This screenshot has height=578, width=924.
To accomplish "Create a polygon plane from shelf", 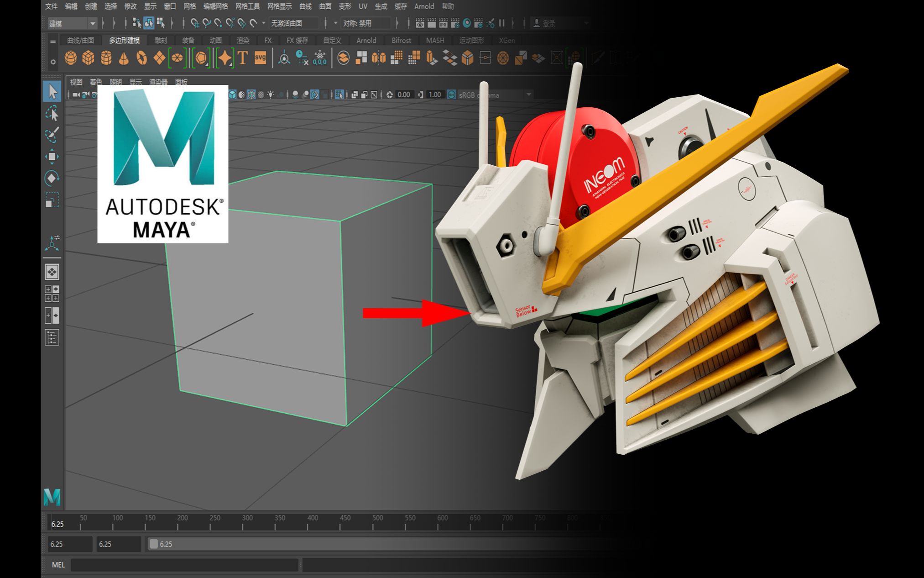I will pyautogui.click(x=160, y=58).
